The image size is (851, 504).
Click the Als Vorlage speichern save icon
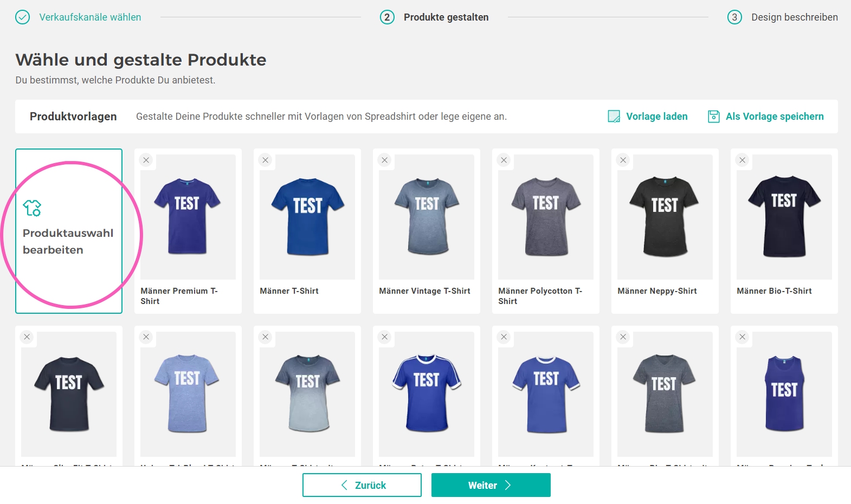point(713,117)
